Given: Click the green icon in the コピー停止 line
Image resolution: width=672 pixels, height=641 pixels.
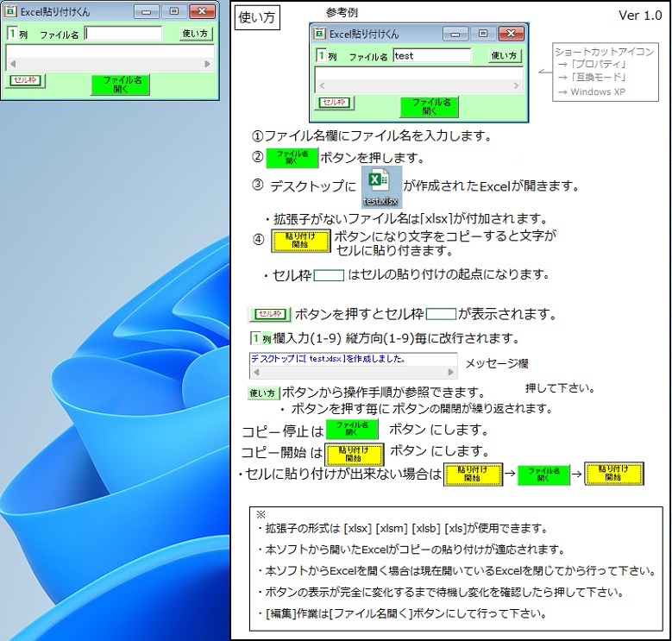Looking at the screenshot, I should point(352,430).
